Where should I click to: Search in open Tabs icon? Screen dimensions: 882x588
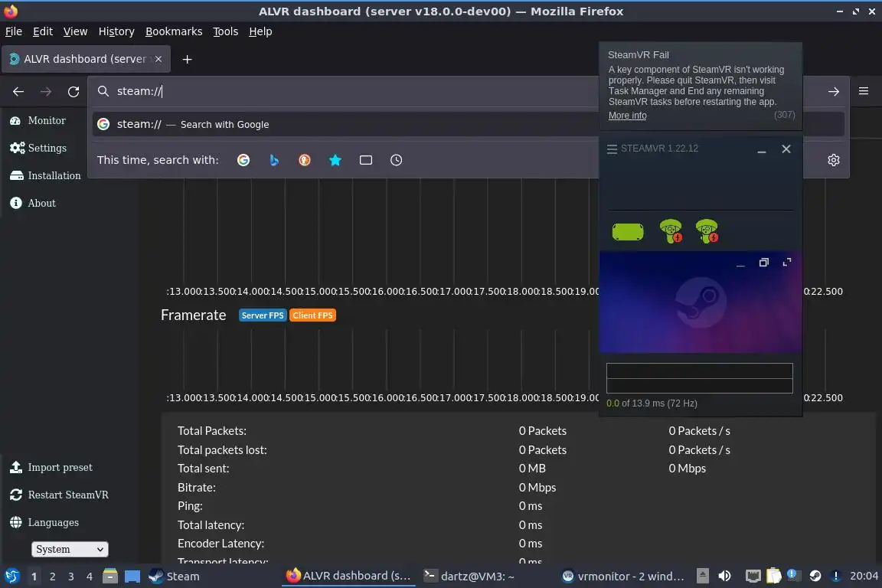click(x=366, y=160)
